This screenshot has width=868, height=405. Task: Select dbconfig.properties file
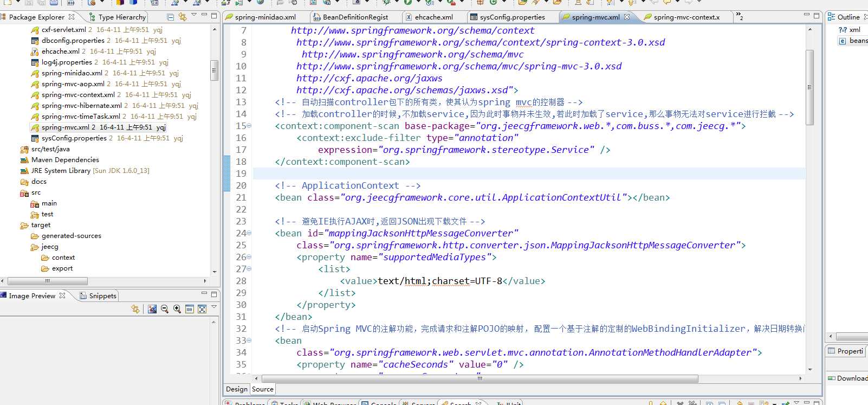[x=73, y=41]
